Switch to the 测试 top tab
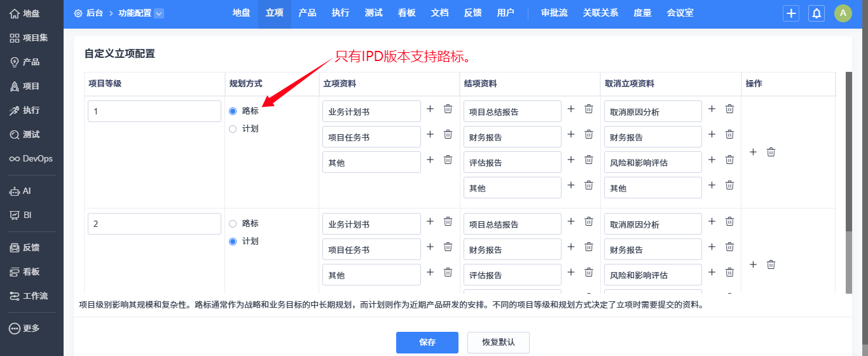Image resolution: width=868 pixels, height=356 pixels. pyautogui.click(x=374, y=13)
